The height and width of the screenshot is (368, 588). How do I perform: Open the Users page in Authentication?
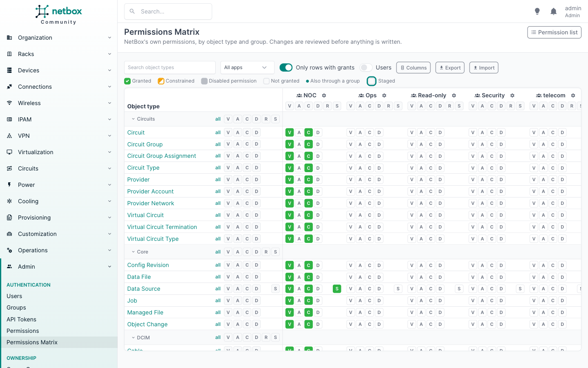pyautogui.click(x=14, y=296)
